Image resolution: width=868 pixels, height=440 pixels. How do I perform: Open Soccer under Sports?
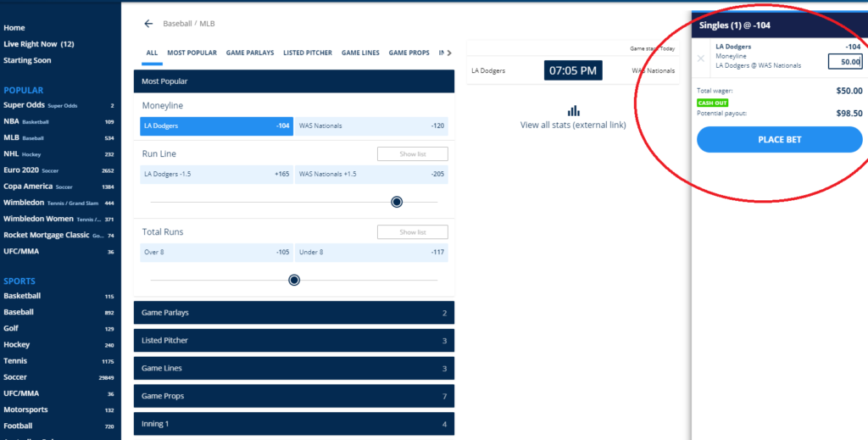58,377
